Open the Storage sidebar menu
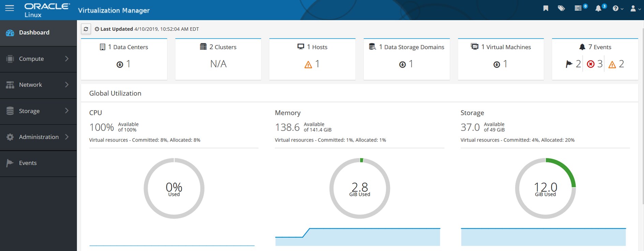 click(38, 111)
